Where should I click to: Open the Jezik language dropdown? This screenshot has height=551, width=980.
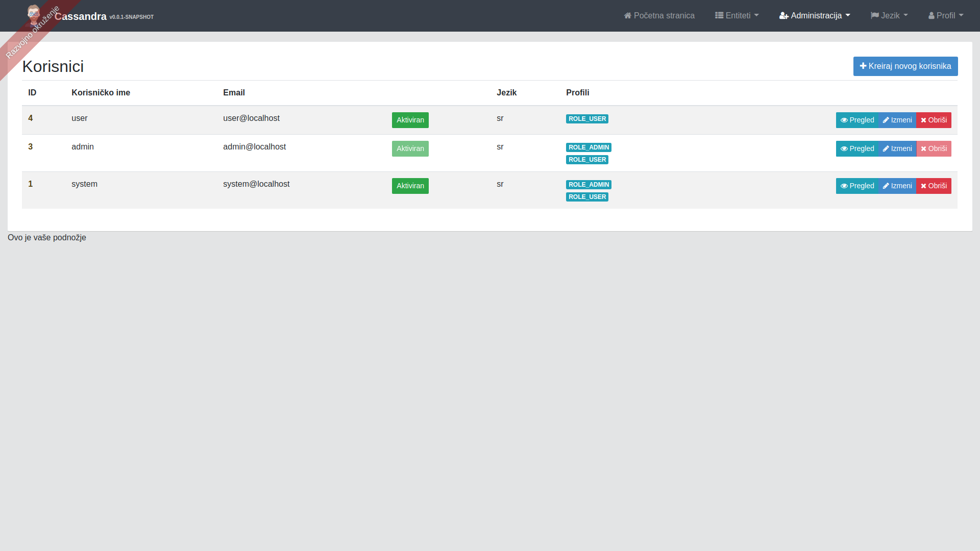[x=889, y=16]
